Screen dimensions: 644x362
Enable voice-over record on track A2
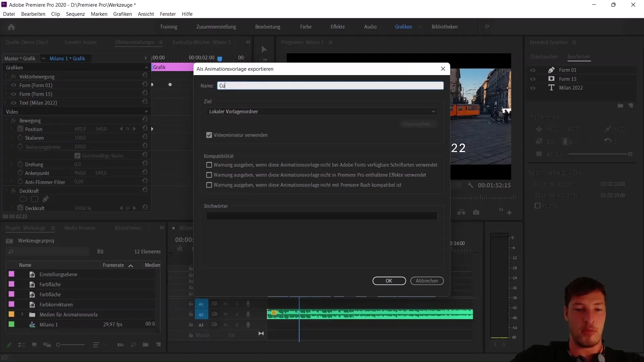pyautogui.click(x=248, y=314)
